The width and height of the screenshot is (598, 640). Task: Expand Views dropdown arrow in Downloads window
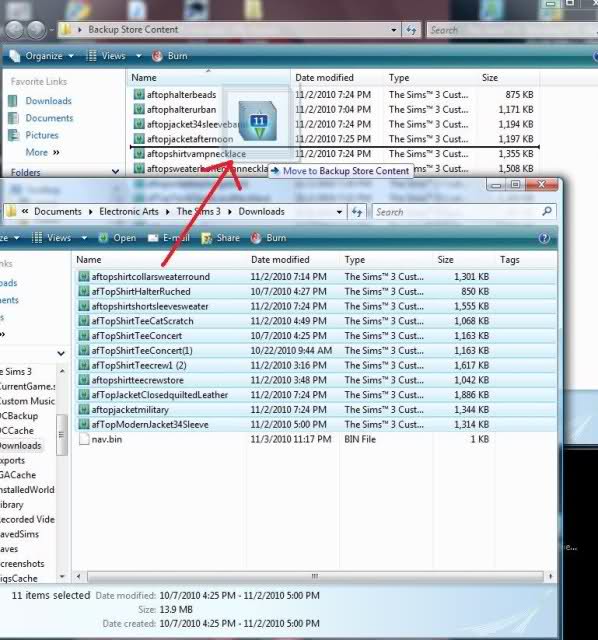84,238
